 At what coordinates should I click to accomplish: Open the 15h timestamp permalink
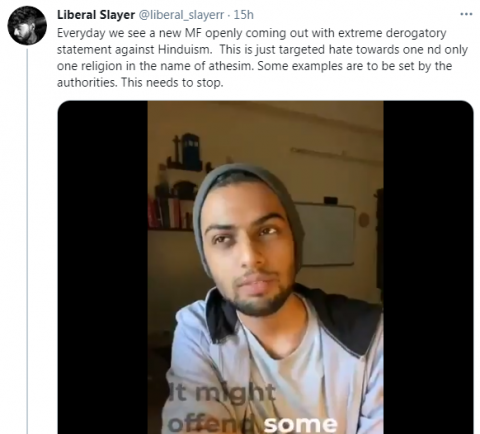click(x=243, y=15)
